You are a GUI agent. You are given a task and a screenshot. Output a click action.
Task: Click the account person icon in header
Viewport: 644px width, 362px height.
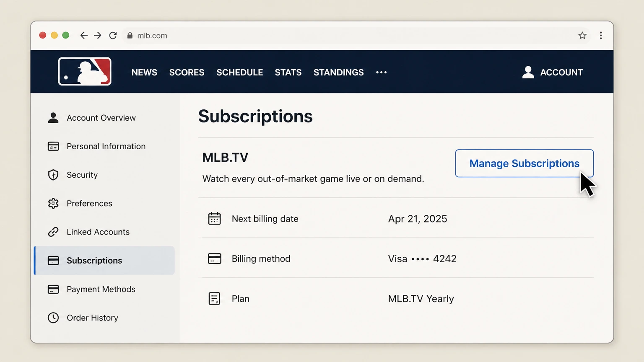528,72
